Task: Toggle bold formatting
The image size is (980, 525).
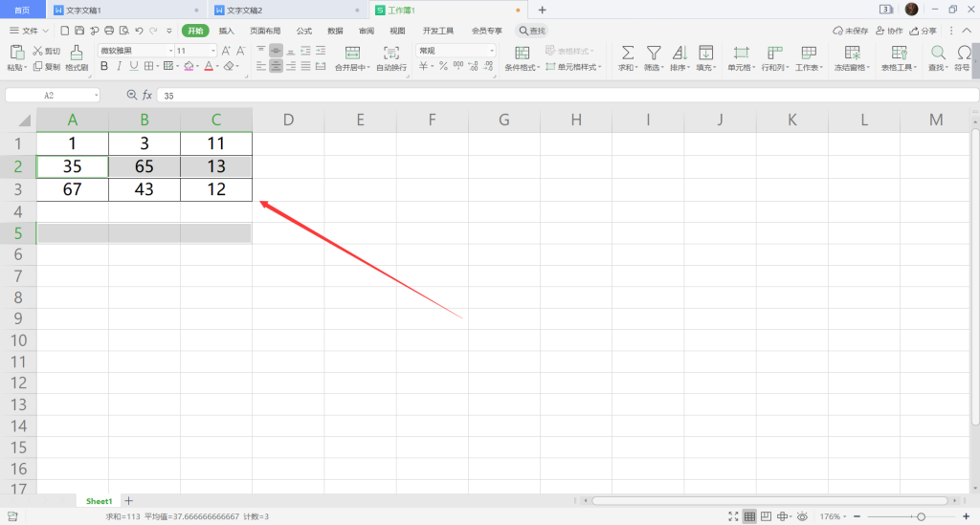Action: coord(104,66)
